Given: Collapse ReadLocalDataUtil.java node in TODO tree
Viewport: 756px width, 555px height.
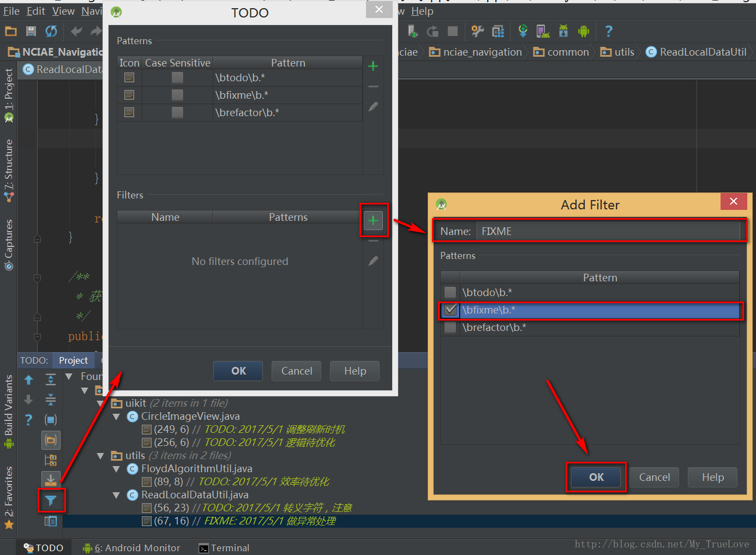Looking at the screenshot, I should coord(116,495).
